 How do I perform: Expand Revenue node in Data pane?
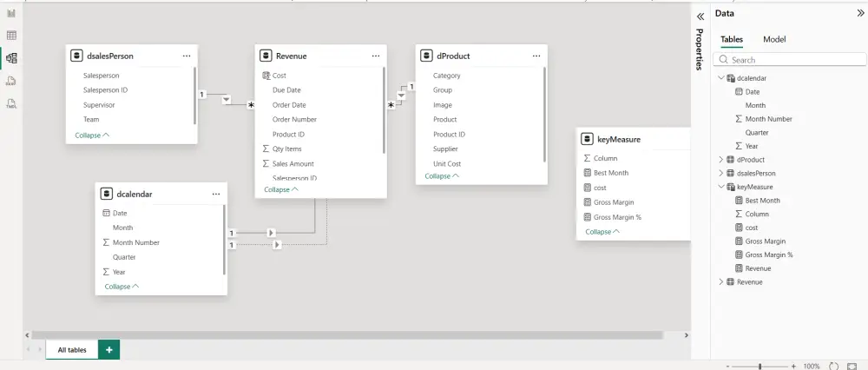pyautogui.click(x=720, y=282)
